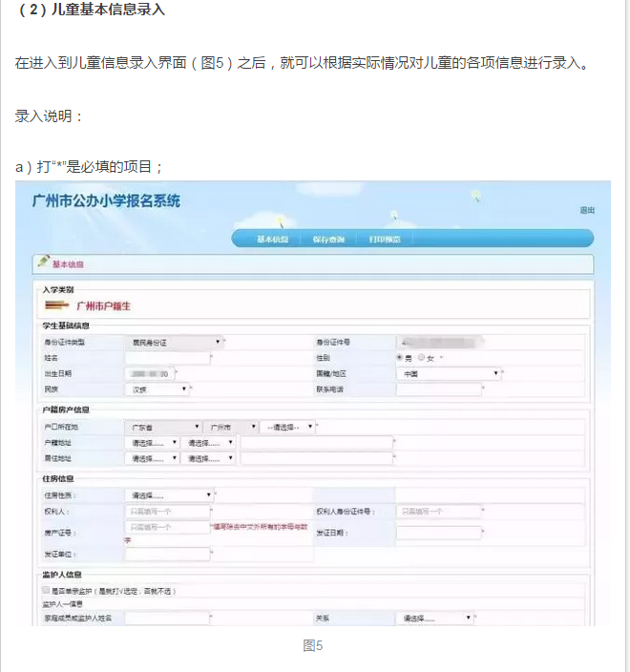Open the guardian 关系 dropdown
Viewport: 630px width, 672px height.
click(x=434, y=619)
